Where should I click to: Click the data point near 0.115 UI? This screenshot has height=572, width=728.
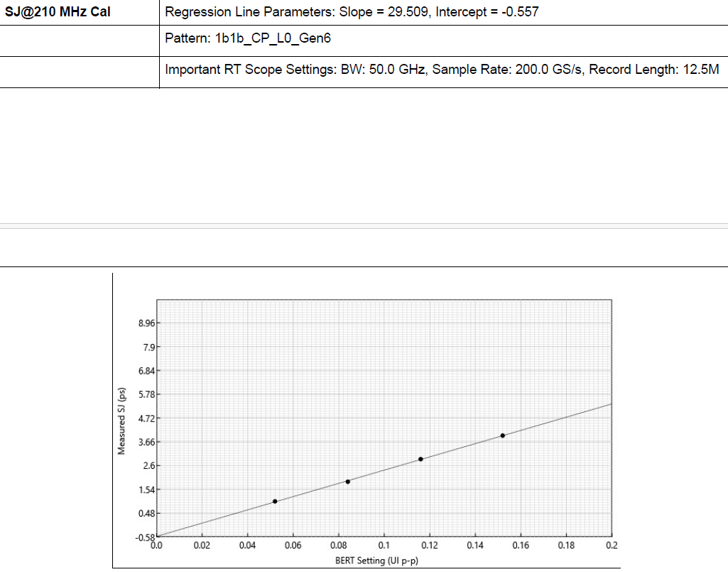pos(421,460)
